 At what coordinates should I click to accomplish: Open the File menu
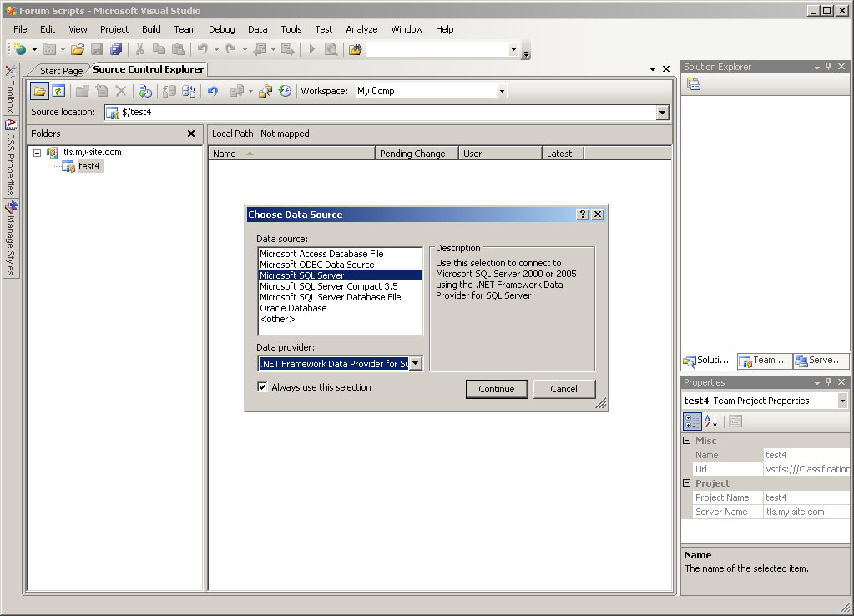tap(20, 29)
